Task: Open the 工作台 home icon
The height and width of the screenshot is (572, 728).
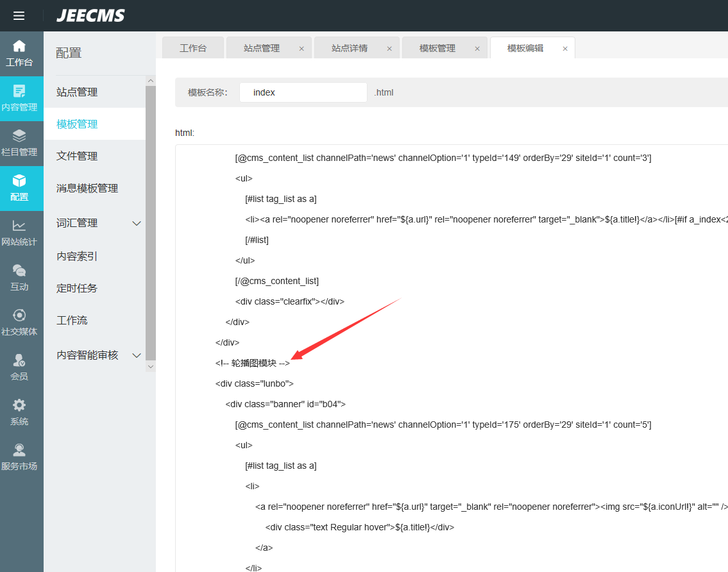Action: (19, 46)
